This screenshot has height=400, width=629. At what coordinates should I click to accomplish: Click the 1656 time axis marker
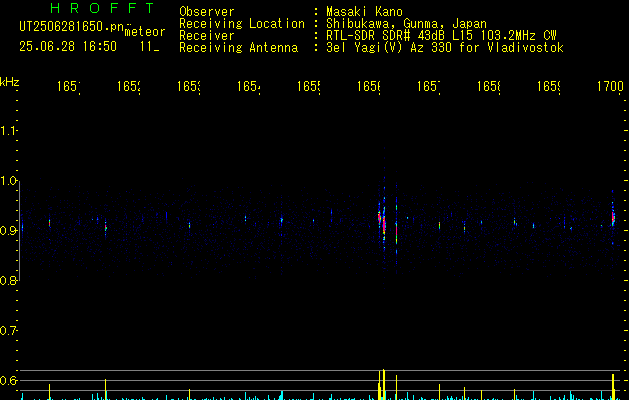(x=369, y=86)
